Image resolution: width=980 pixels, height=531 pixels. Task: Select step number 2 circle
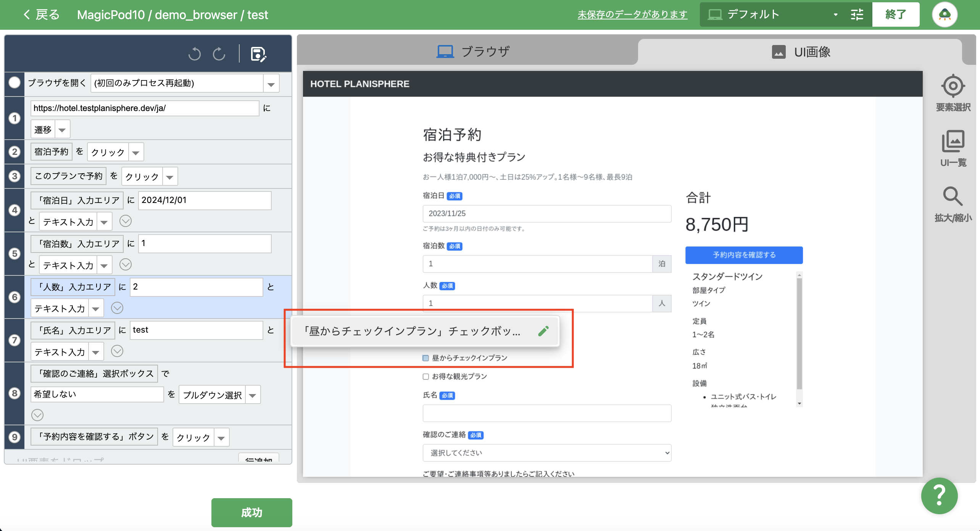click(x=15, y=152)
